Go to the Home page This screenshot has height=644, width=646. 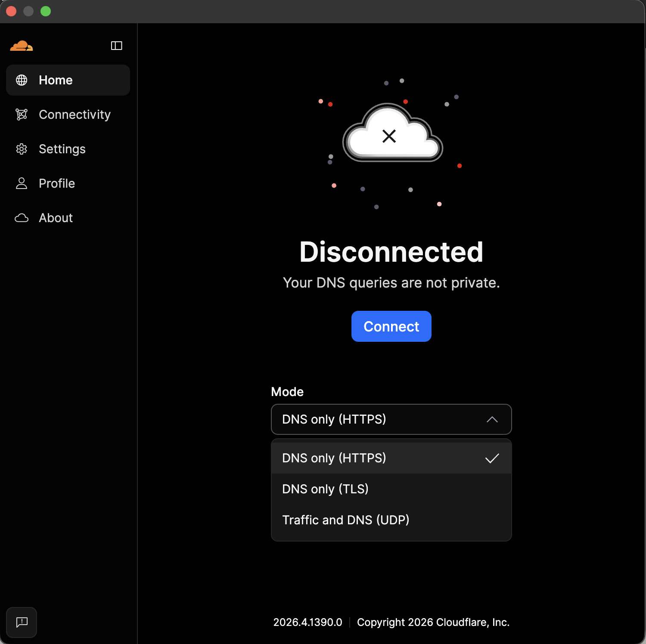[x=68, y=80]
